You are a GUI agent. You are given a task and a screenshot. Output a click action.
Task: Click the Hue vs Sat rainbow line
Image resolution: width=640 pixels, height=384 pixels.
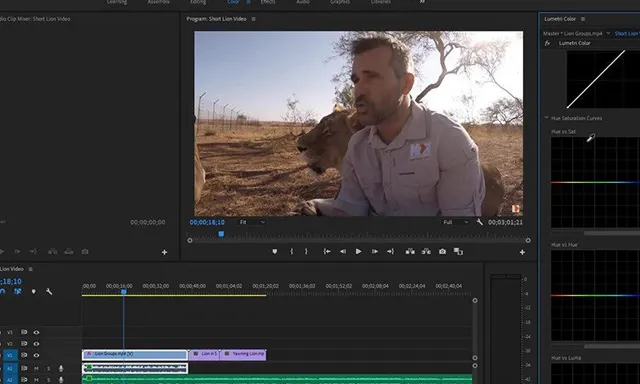tap(596, 182)
